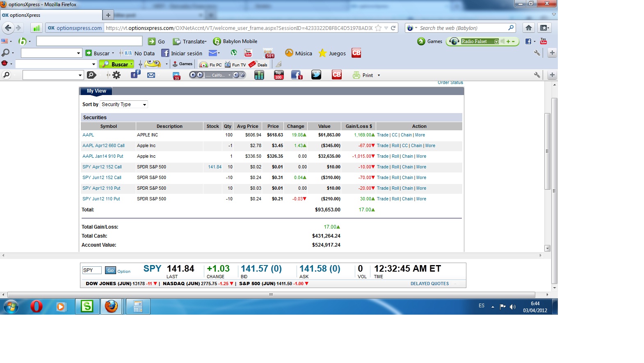Open Fun TV
Screen dimensions: 644x363
tap(235, 64)
